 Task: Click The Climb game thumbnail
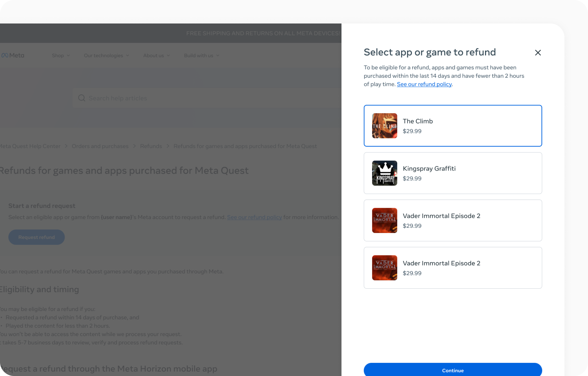(384, 126)
